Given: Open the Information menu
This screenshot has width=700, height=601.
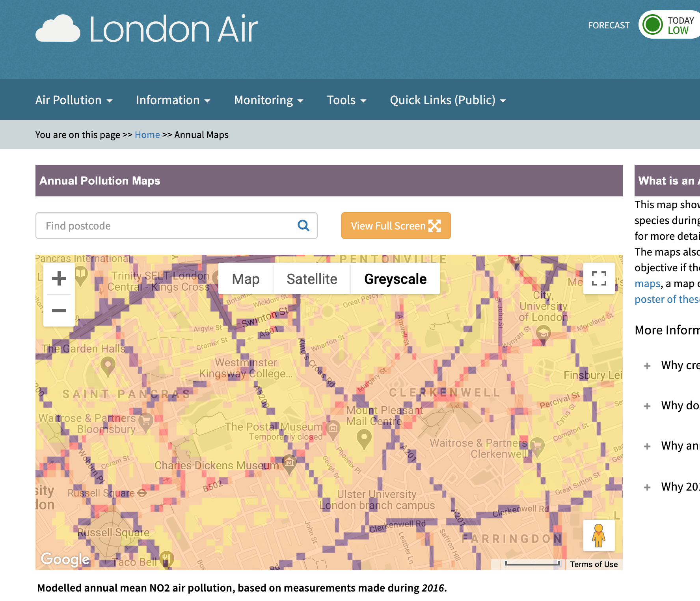Looking at the screenshot, I should (x=173, y=100).
